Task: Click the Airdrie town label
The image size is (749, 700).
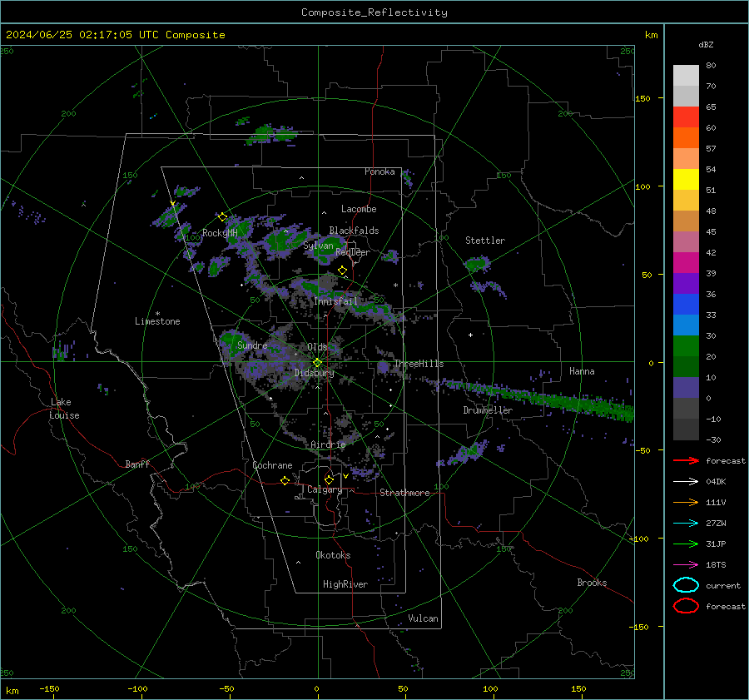Action: pyautogui.click(x=328, y=444)
